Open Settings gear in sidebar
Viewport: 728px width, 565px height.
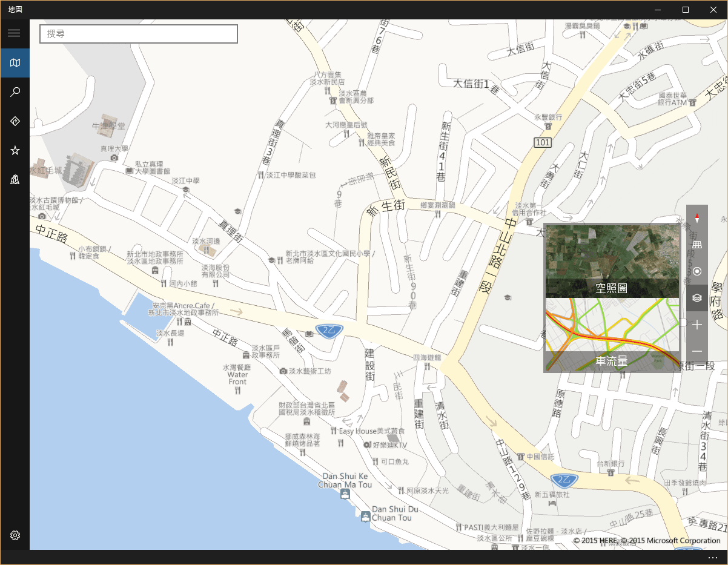[x=15, y=535]
